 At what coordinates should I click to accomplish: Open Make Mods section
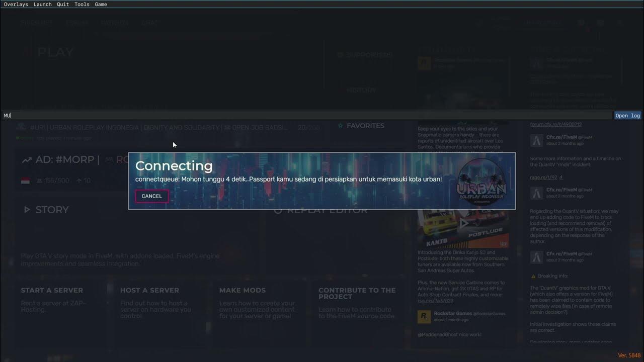[243, 290]
